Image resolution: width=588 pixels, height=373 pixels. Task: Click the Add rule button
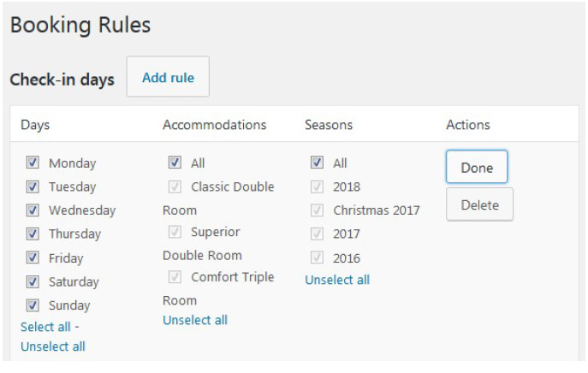point(168,78)
